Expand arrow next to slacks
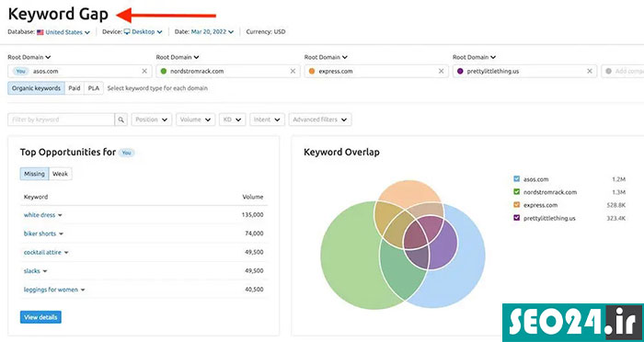Screen dimensions: 644x342 pos(45,271)
